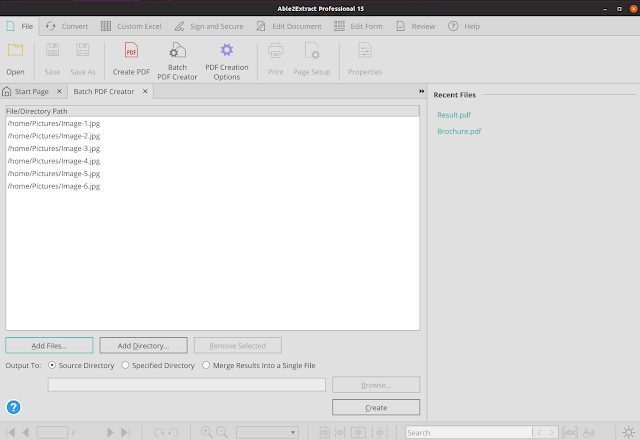
Task: Click the Save disk icon
Action: pos(52,50)
